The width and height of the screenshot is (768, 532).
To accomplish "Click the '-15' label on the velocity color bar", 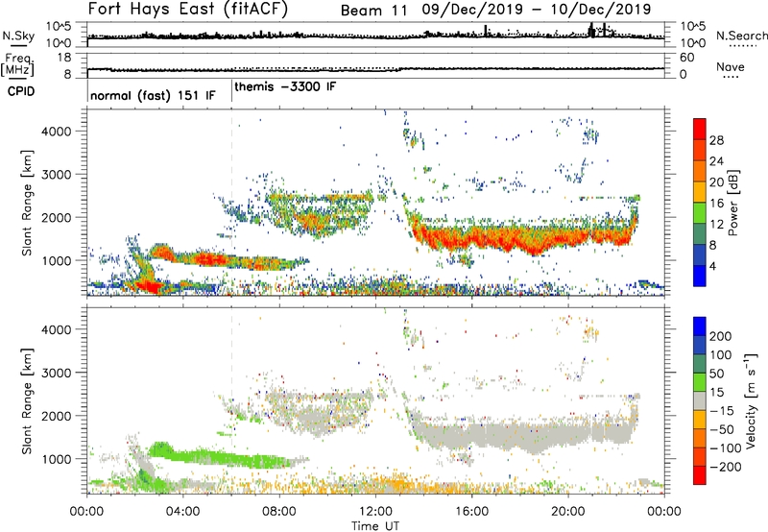I will [x=722, y=411].
